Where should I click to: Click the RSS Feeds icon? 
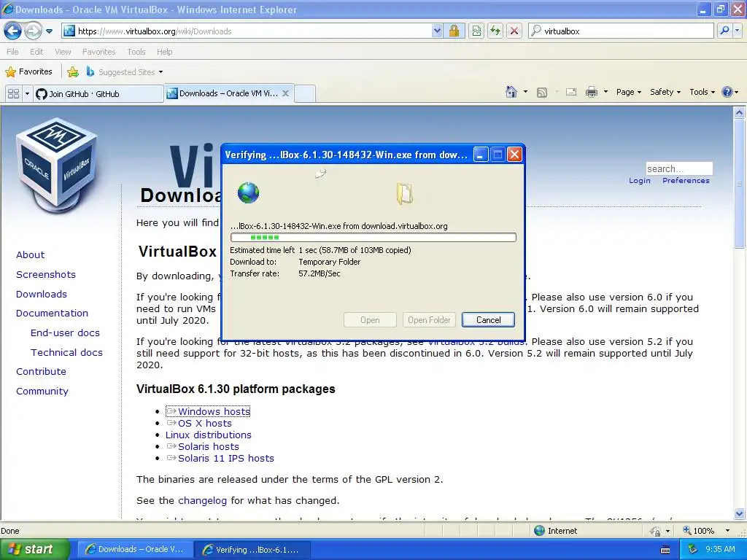[542, 93]
